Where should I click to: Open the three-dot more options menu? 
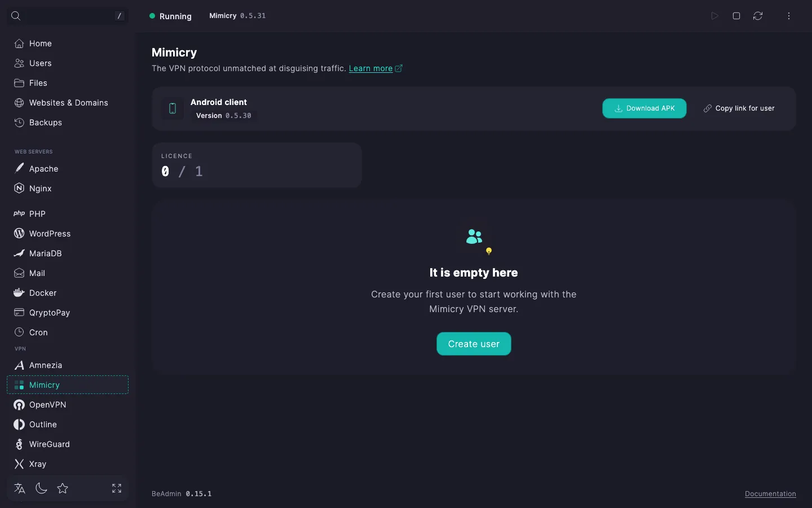[x=789, y=16]
